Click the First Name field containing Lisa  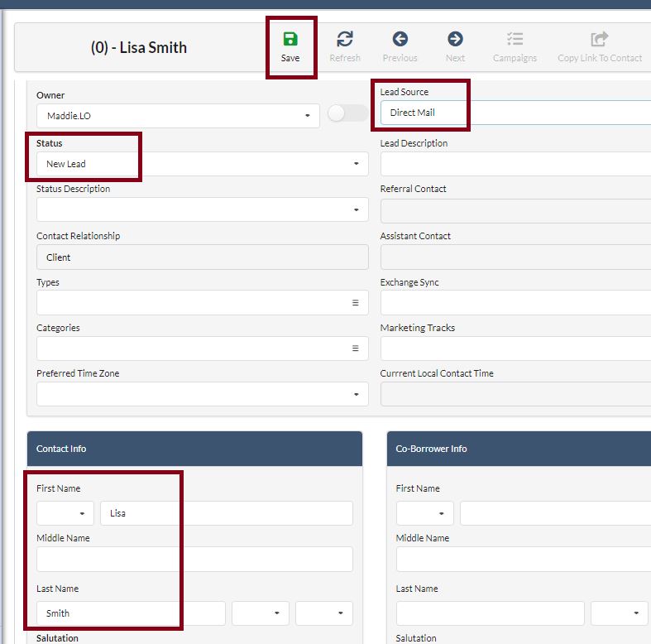[x=226, y=513]
